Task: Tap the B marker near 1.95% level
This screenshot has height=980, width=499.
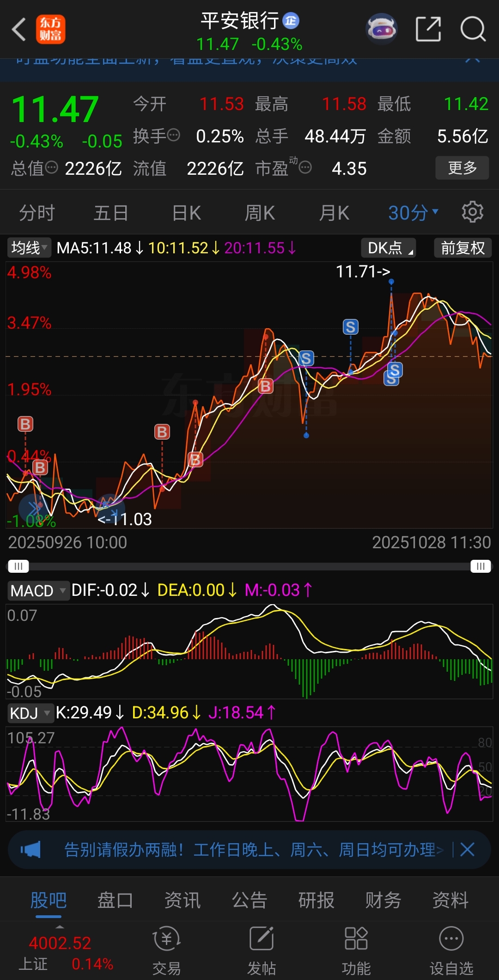Action: [x=265, y=386]
